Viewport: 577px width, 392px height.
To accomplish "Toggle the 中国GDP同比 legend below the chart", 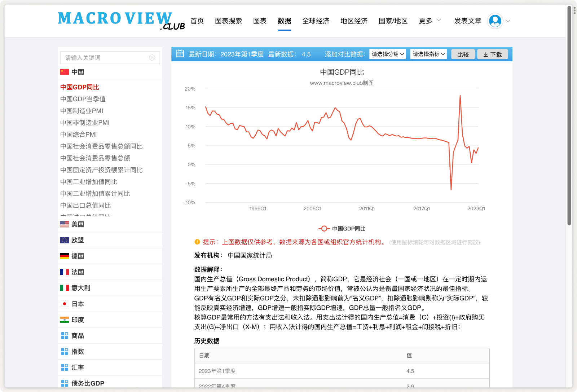I will coord(342,228).
